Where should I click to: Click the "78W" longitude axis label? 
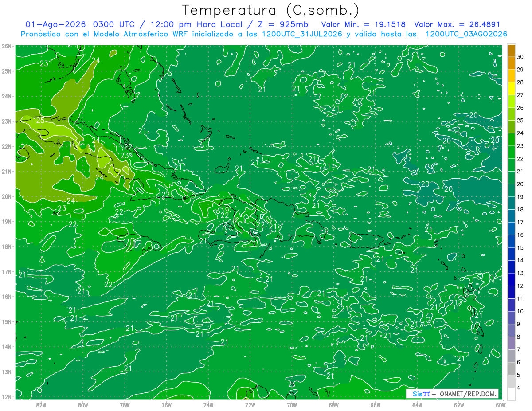[x=125, y=405]
